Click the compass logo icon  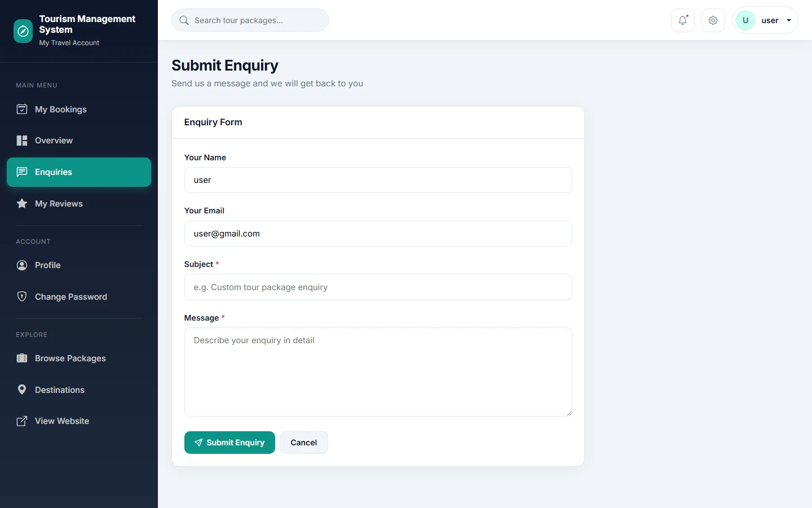click(x=23, y=31)
